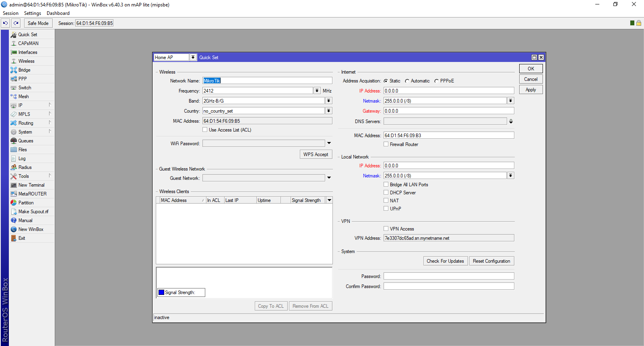
Task: Open the Internet Netmask dropdown
Action: [511, 101]
